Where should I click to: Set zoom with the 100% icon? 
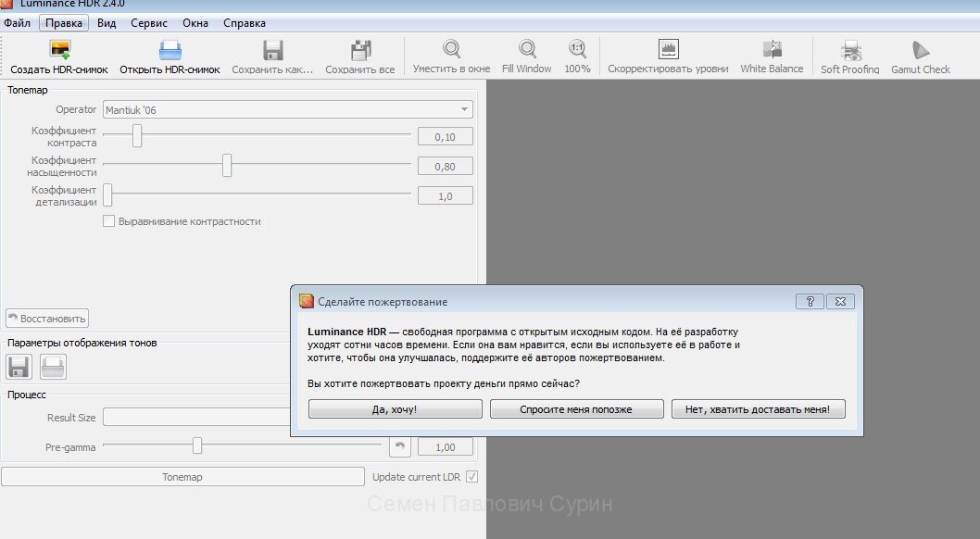click(577, 49)
